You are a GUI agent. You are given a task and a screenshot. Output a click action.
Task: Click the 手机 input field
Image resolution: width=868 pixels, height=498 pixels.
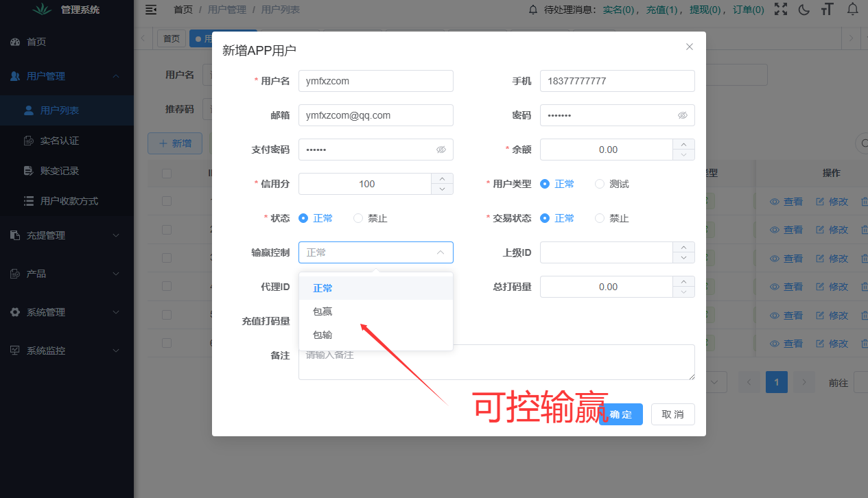pos(618,81)
